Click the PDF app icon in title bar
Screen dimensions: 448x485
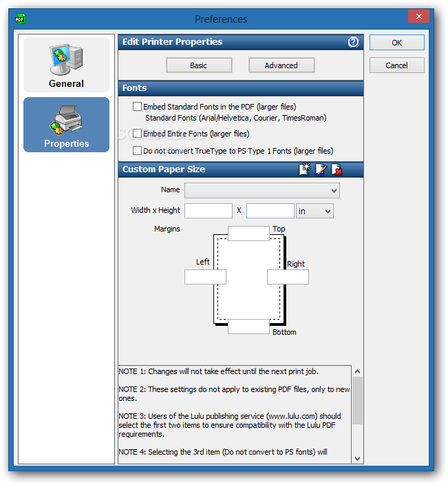point(21,19)
